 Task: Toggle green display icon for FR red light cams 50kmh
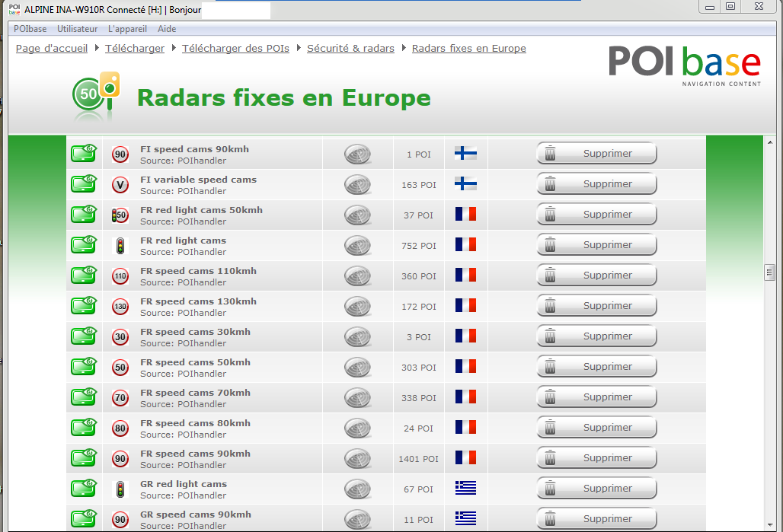coord(84,215)
